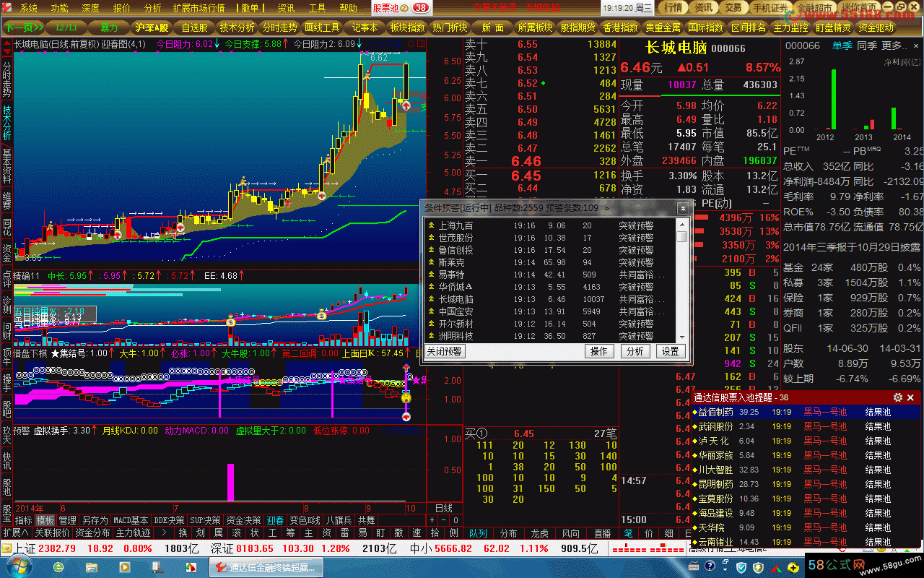The width and height of the screenshot is (924, 578).
Task: Click the 雷 shortcut in bottom toolbar
Action: click(x=345, y=533)
